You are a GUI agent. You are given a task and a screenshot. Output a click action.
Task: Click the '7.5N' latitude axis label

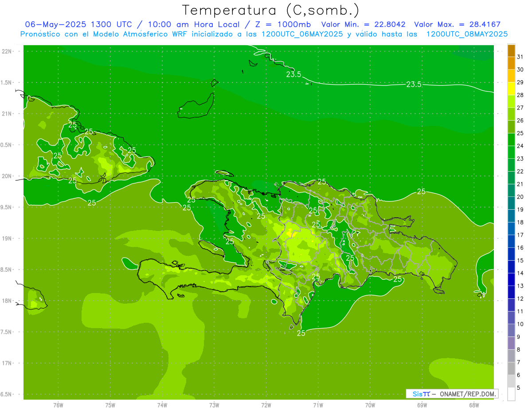[x=7, y=332]
